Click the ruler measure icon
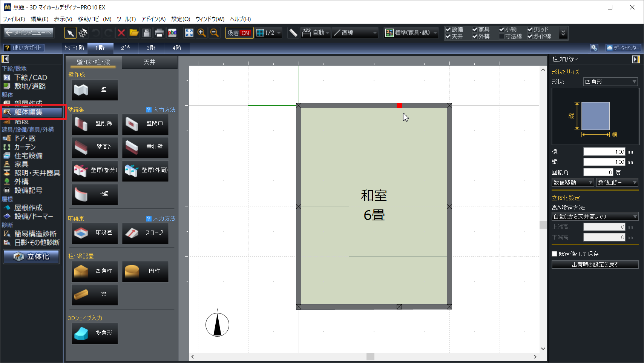This screenshot has width=644, height=363. [x=293, y=33]
